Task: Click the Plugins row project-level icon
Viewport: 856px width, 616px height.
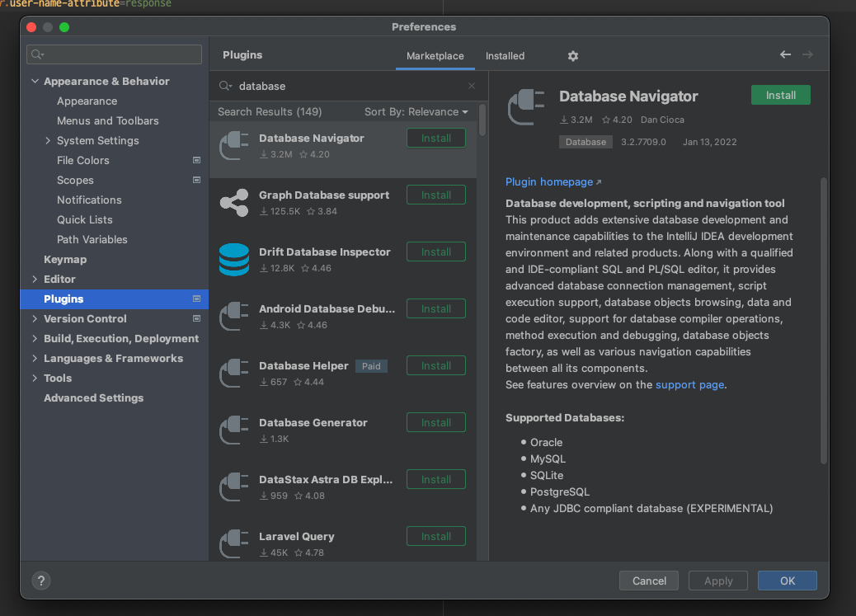Action: pos(196,299)
